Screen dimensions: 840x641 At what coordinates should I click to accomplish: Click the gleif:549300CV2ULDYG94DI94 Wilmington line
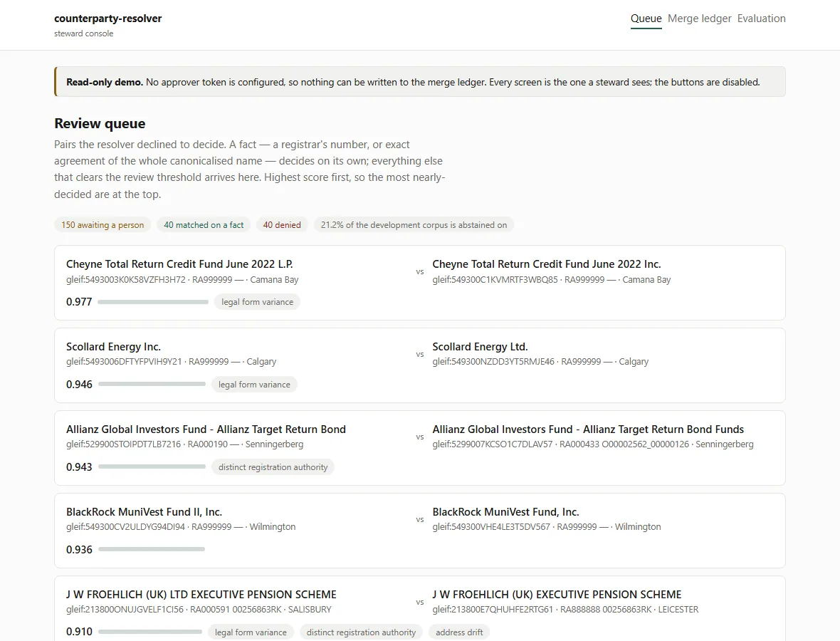(181, 527)
